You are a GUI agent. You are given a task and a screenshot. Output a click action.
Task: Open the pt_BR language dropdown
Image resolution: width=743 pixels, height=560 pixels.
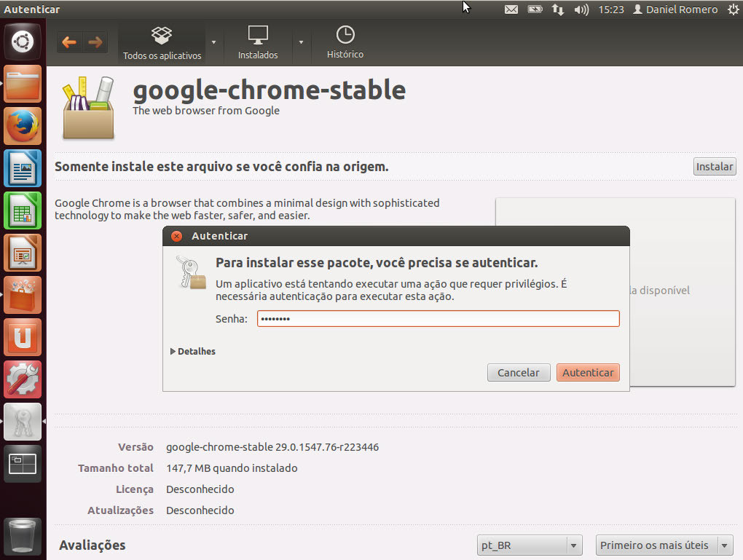(530, 545)
